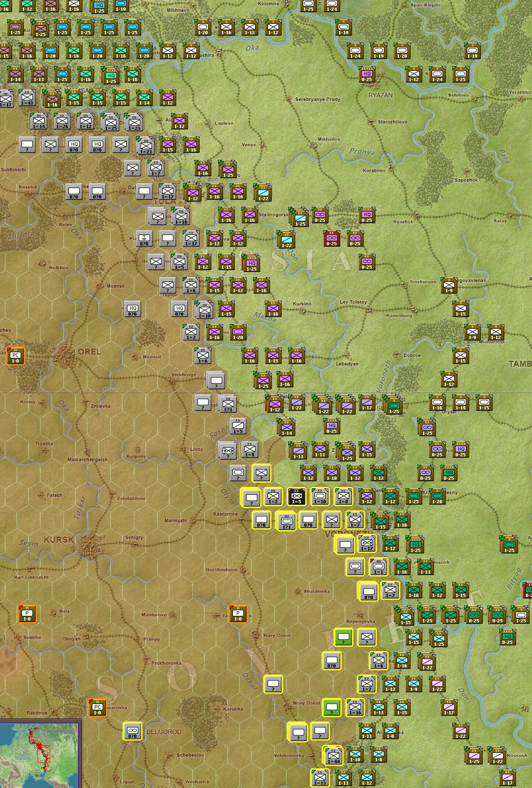Viewport: 532px width, 788px height.
Task: Select the grey anchor-symbol 0?0 counter
Action: pos(144,238)
